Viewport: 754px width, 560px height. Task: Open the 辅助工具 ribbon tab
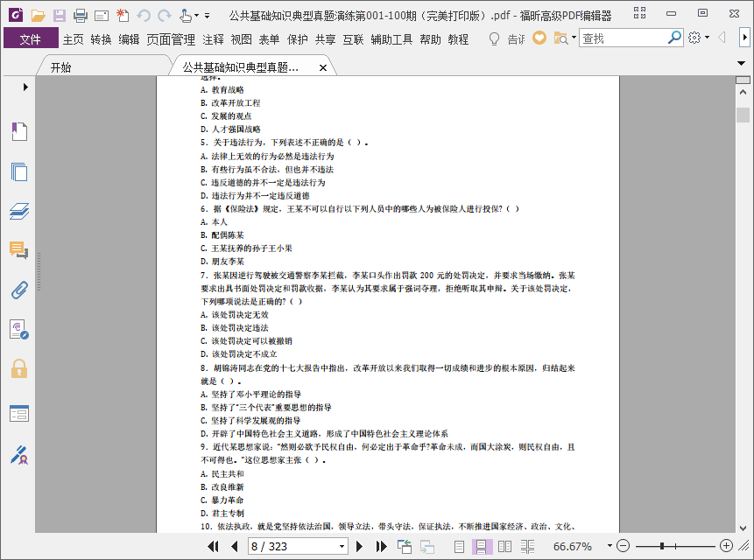(x=391, y=39)
